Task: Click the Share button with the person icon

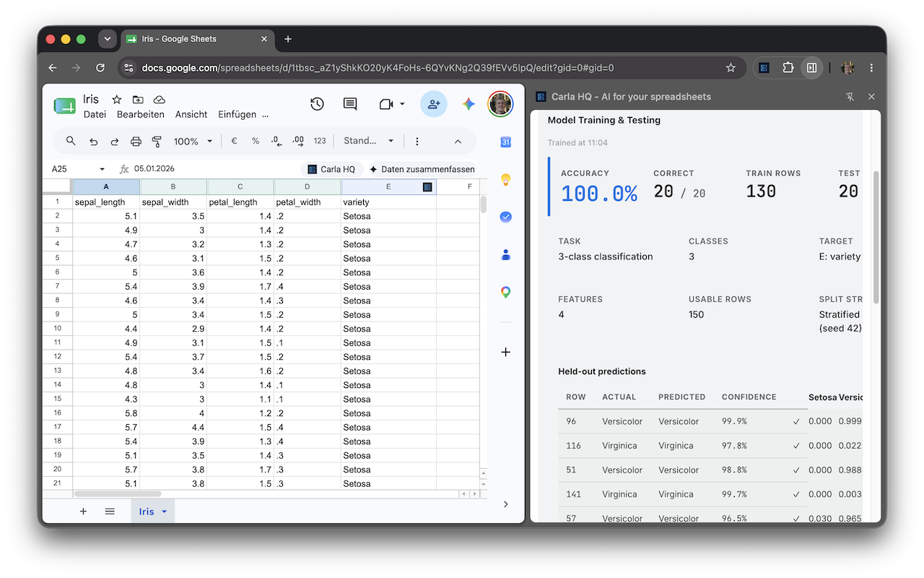Action: pyautogui.click(x=433, y=104)
